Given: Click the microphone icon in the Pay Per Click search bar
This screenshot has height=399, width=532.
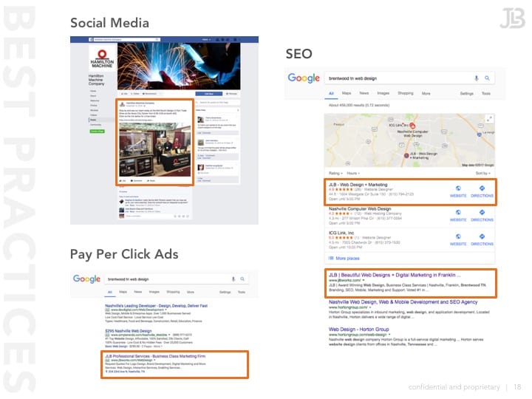Looking at the screenshot, I should [x=233, y=279].
